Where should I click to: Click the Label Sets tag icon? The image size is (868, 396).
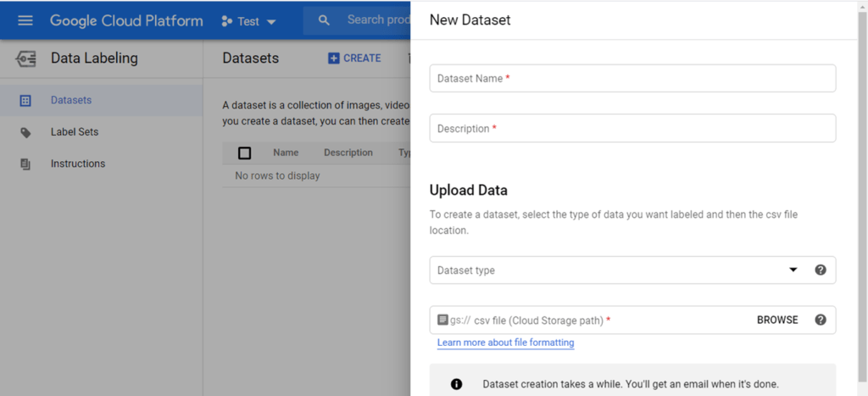[x=25, y=133]
